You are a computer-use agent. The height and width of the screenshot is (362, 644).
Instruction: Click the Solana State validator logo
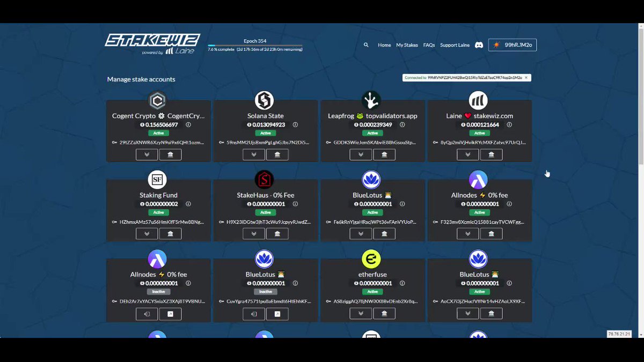tap(264, 100)
